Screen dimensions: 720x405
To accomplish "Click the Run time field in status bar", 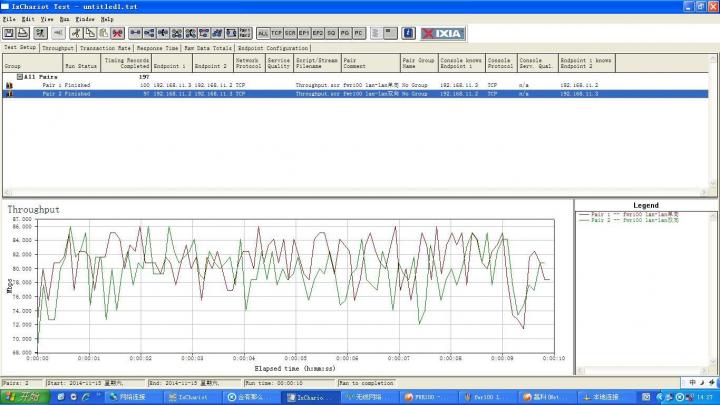I will pos(289,382).
